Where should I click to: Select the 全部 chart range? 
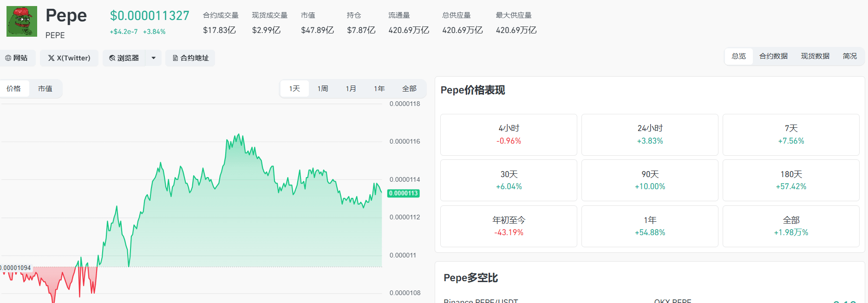point(409,88)
